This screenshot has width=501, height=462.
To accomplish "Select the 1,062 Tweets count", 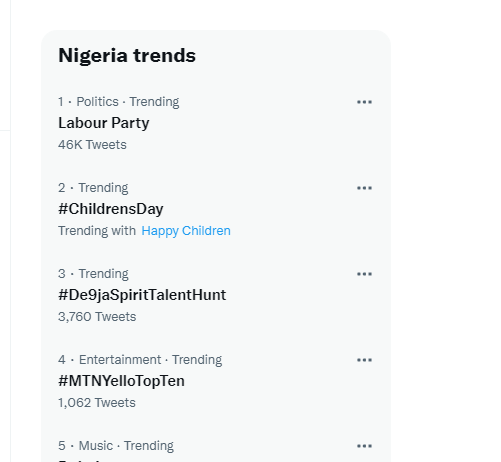I will pyautogui.click(x=97, y=403).
